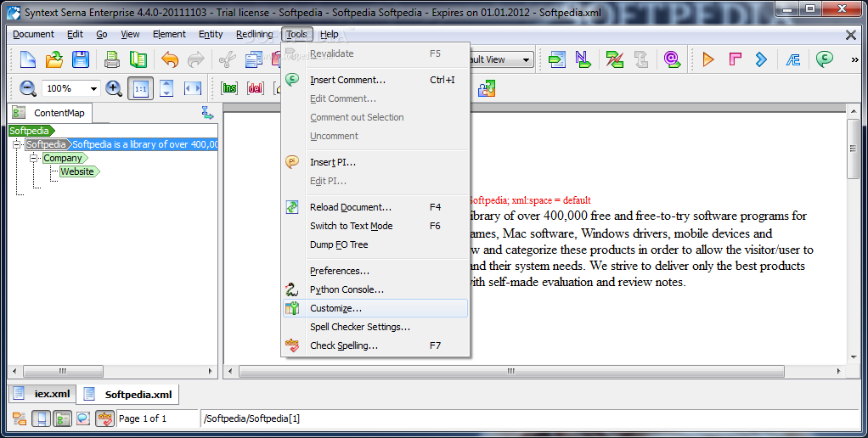Select the root Softpedia tag in ContentMap
The height and width of the screenshot is (438, 868).
coord(31,131)
